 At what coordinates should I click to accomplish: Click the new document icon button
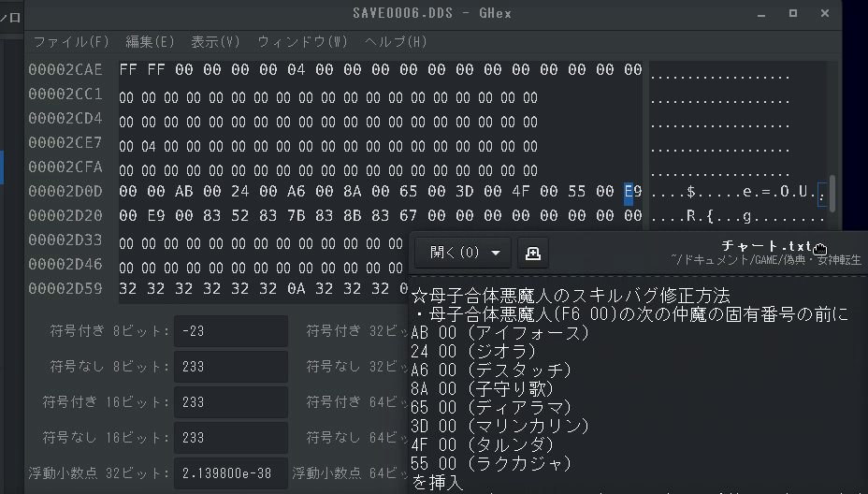click(x=533, y=254)
